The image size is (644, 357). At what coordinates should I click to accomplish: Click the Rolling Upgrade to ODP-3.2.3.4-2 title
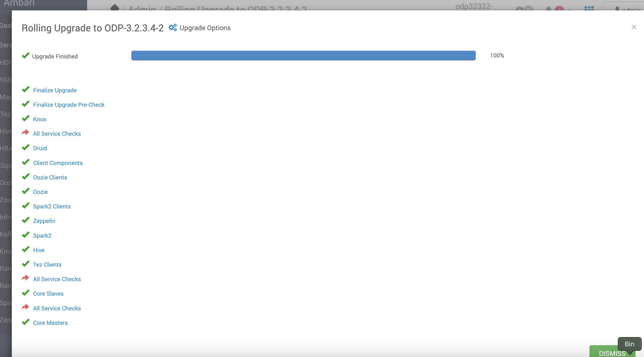point(92,28)
